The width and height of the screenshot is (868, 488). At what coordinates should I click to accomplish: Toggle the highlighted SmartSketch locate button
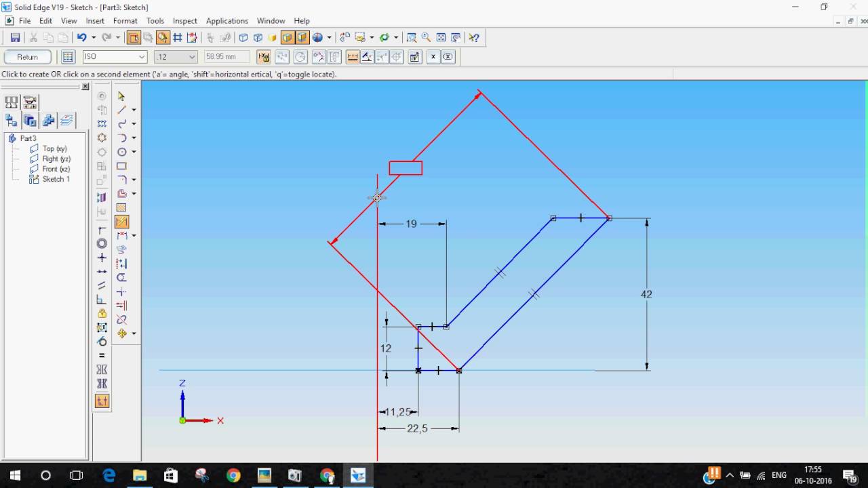(162, 38)
